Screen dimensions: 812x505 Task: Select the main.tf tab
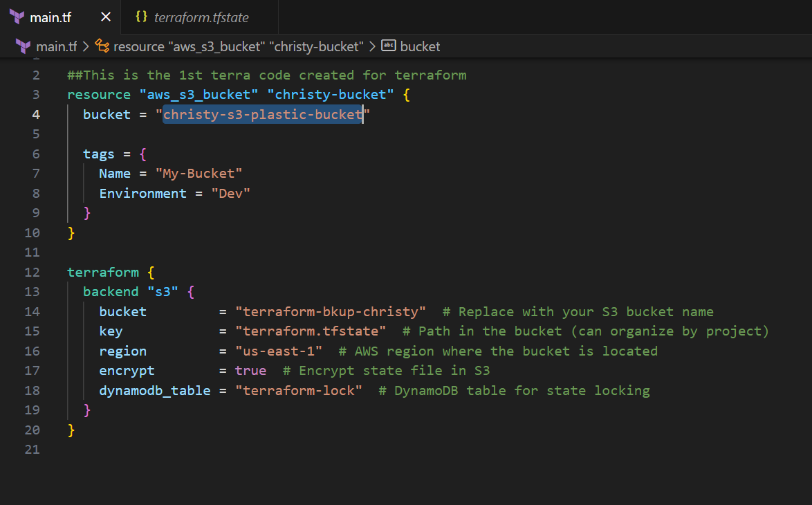pos(52,16)
